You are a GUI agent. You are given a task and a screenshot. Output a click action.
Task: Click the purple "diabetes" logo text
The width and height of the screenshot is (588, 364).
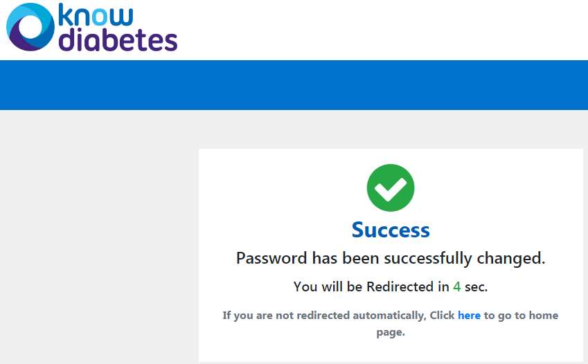tap(118, 39)
